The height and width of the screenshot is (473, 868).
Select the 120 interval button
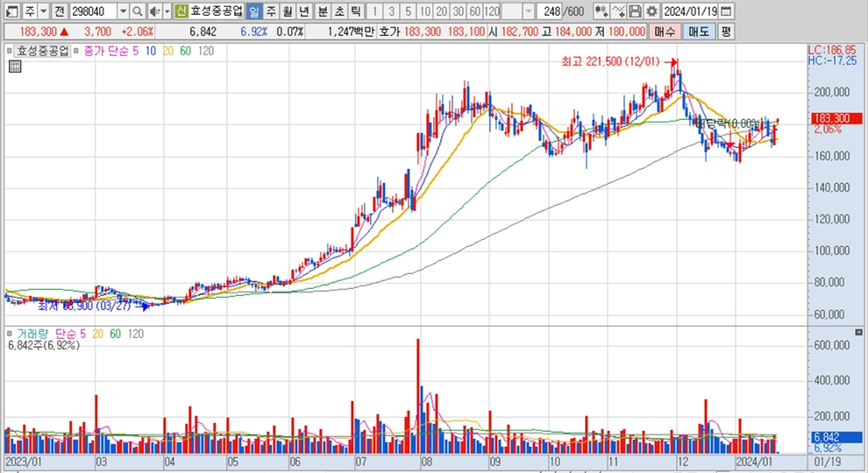(492, 11)
